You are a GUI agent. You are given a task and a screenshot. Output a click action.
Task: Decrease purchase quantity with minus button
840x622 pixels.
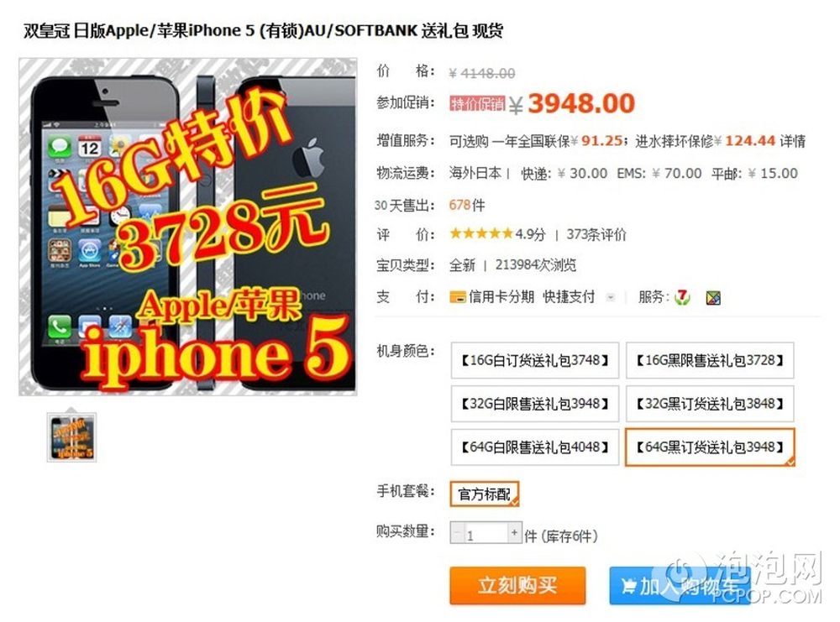tap(457, 533)
